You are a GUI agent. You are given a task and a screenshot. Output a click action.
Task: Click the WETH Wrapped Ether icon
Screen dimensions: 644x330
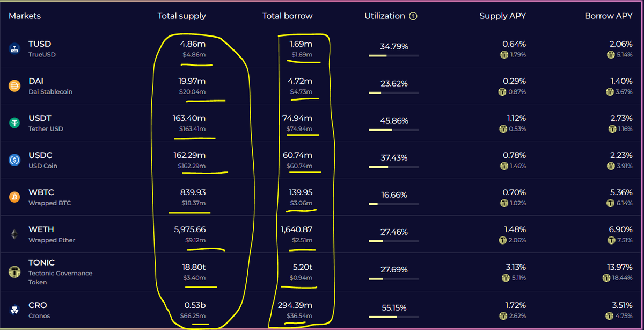(x=14, y=234)
